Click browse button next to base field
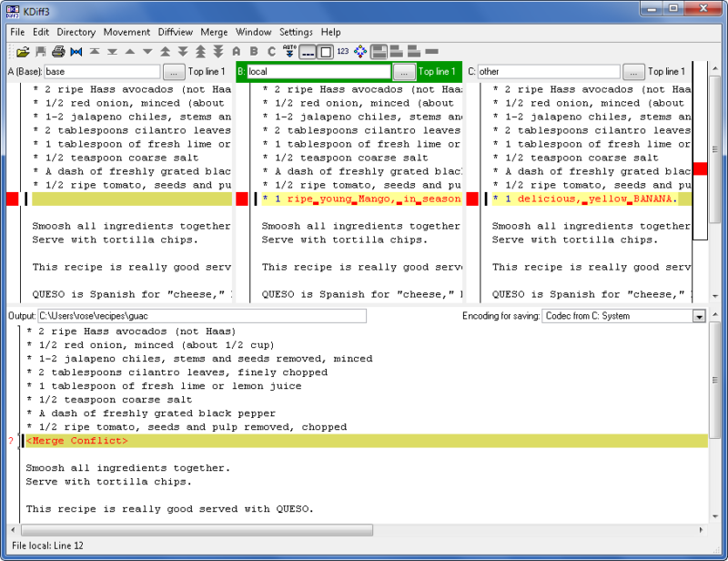The image size is (728, 561). click(x=174, y=71)
